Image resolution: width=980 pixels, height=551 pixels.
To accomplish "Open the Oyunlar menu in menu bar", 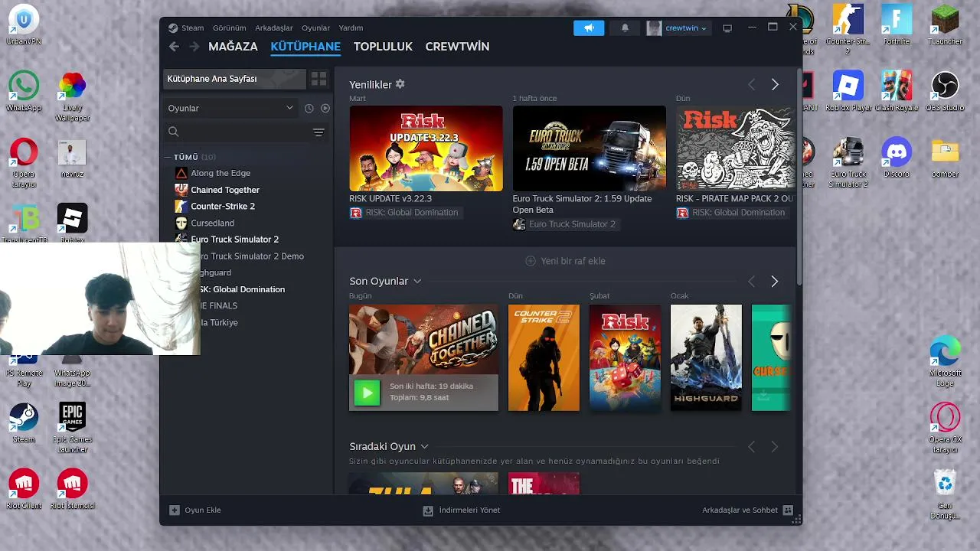I will tap(315, 28).
